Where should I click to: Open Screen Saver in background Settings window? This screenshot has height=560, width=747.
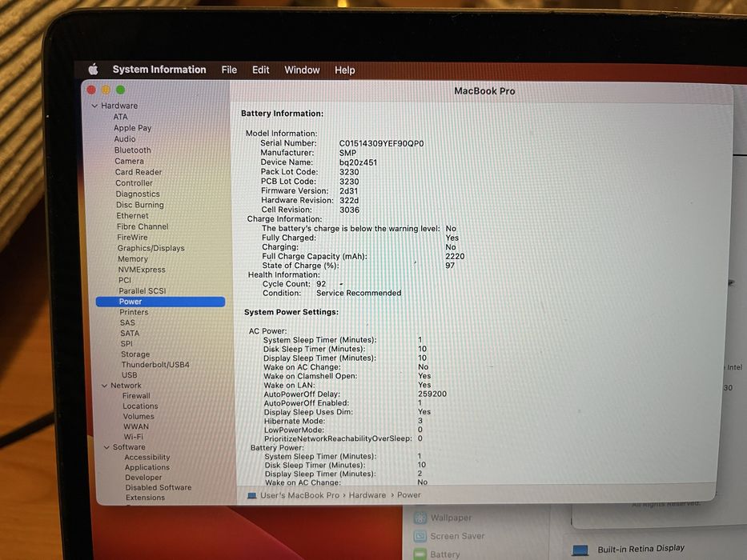[x=449, y=536]
